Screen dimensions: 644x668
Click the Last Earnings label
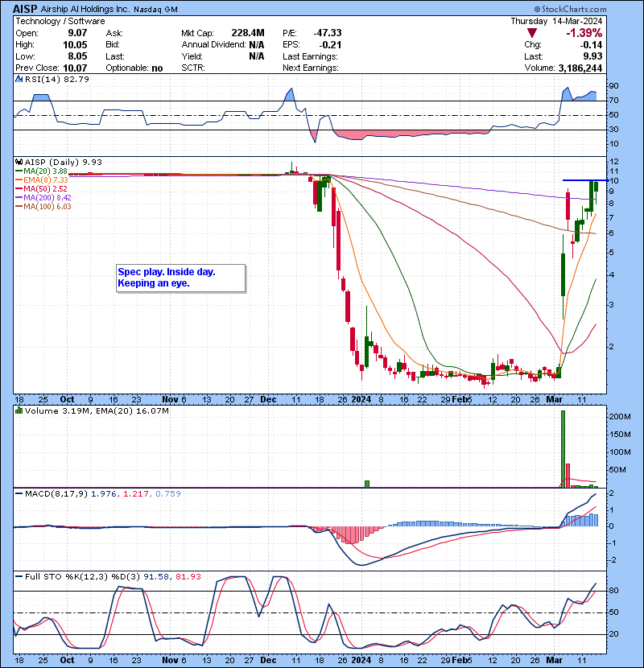pyautogui.click(x=310, y=56)
